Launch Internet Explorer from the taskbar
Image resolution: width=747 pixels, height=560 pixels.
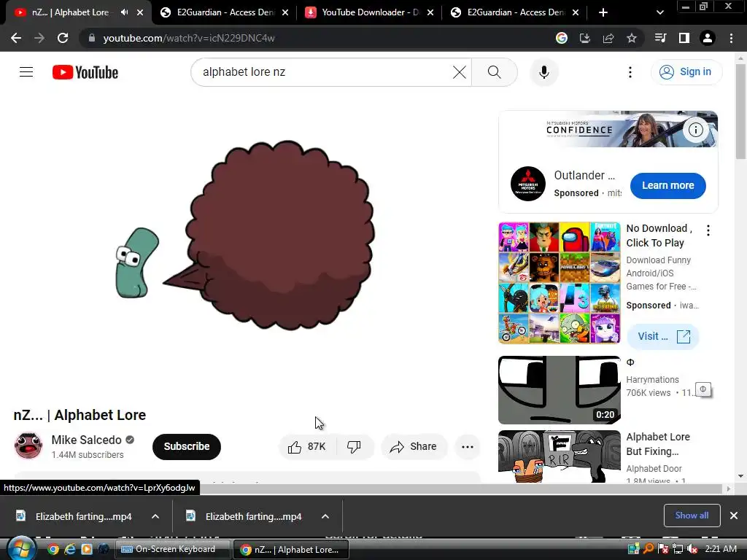coord(70,550)
